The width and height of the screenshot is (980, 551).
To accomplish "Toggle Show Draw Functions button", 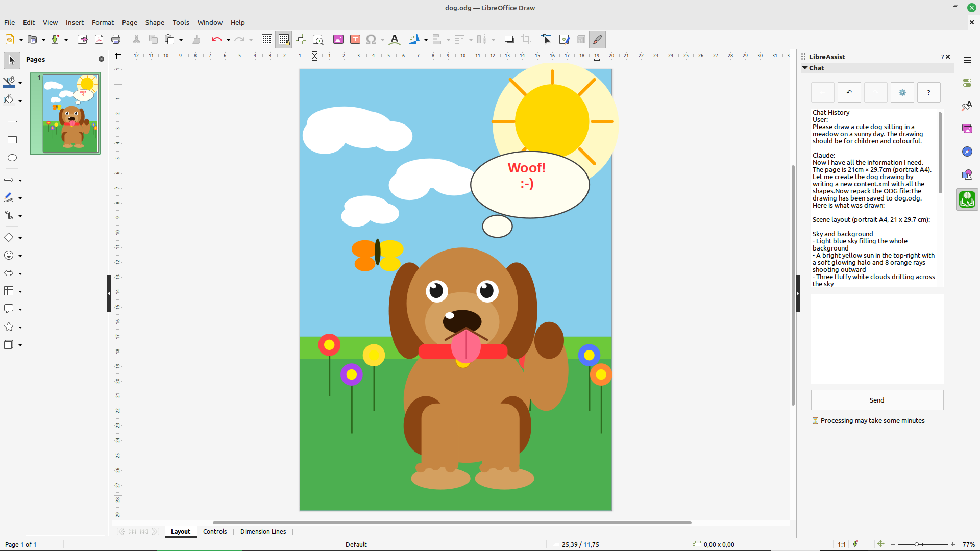I will point(597,39).
